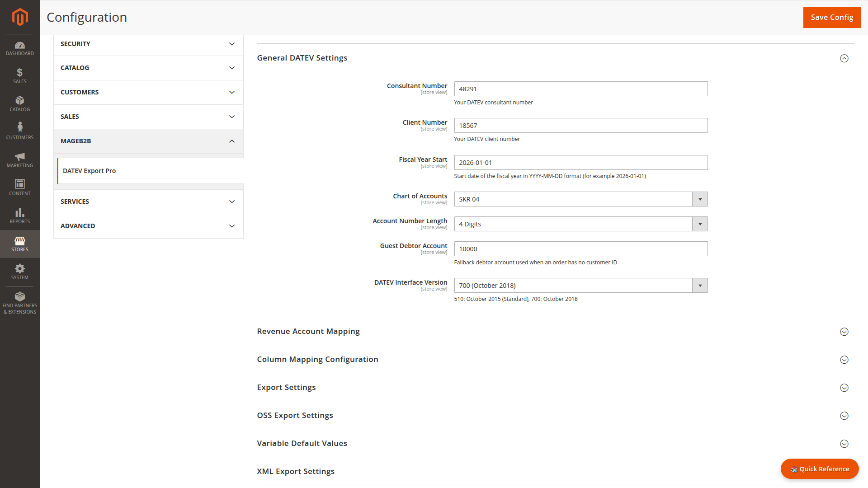Image resolution: width=868 pixels, height=488 pixels.
Task: Click the MAGEB2B tab label
Action: [76, 141]
